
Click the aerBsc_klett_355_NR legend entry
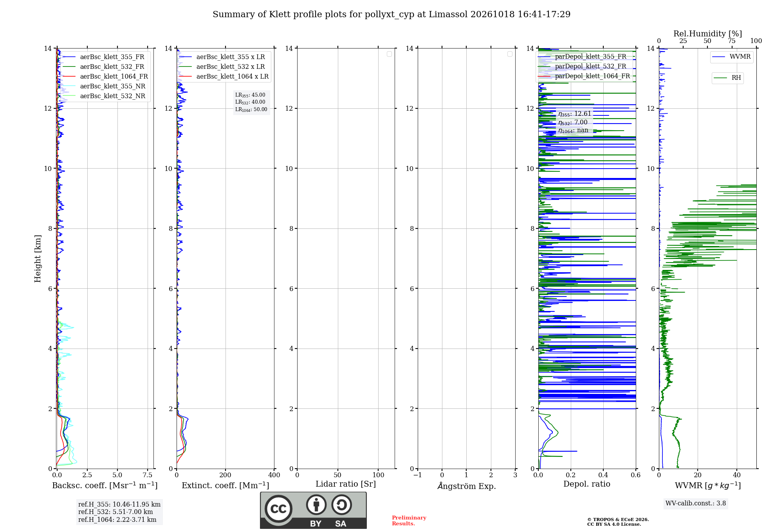click(x=104, y=86)
